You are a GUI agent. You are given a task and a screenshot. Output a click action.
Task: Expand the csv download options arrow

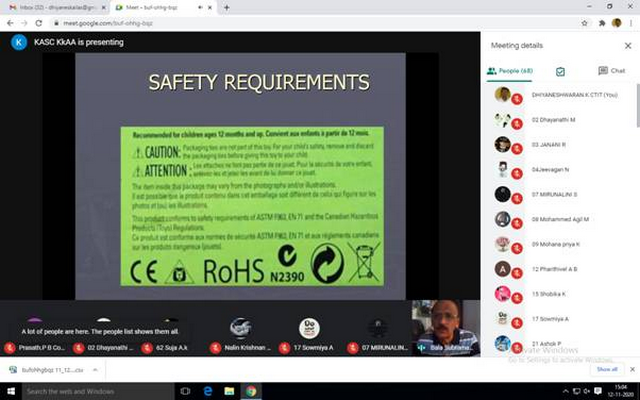pyautogui.click(x=95, y=370)
